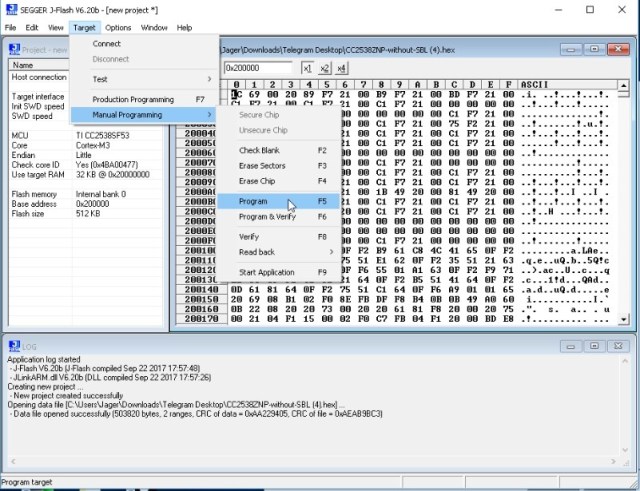Click the Check core ID row
Viewport: 640px width, 491px height.
pos(86,165)
